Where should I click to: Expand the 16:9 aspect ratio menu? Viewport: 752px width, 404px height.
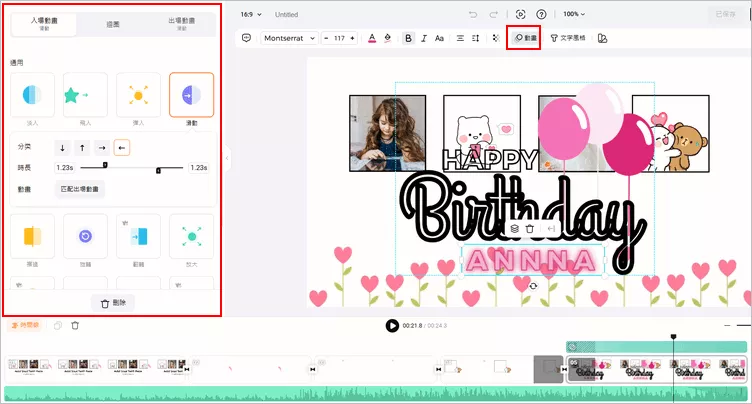[250, 15]
